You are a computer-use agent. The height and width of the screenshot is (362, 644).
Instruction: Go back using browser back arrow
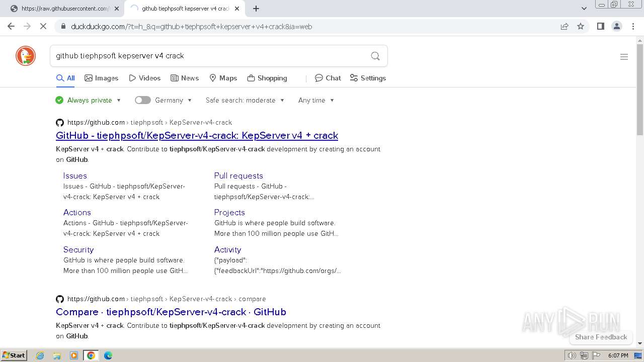coord(11,26)
